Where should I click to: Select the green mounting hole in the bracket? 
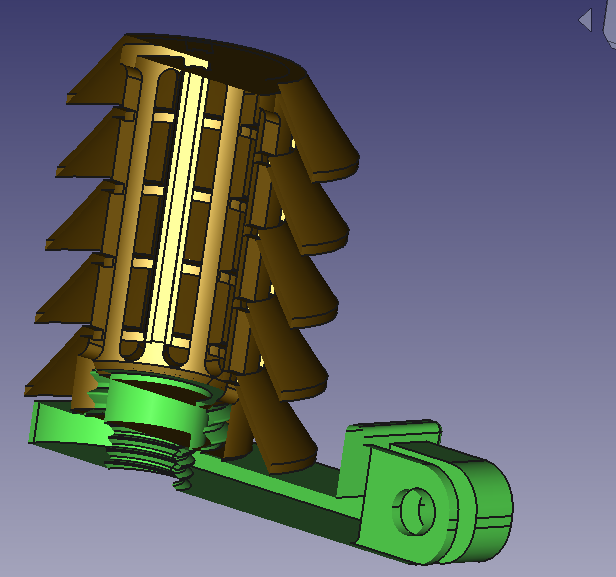[414, 511]
